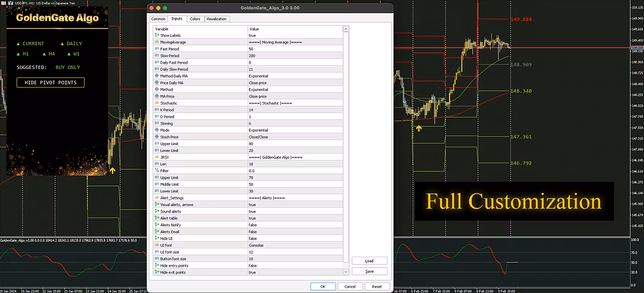Image resolution: width=644 pixels, height=293 pixels.
Task: Click the string icon next to MovingAverage
Action: coord(156,42)
